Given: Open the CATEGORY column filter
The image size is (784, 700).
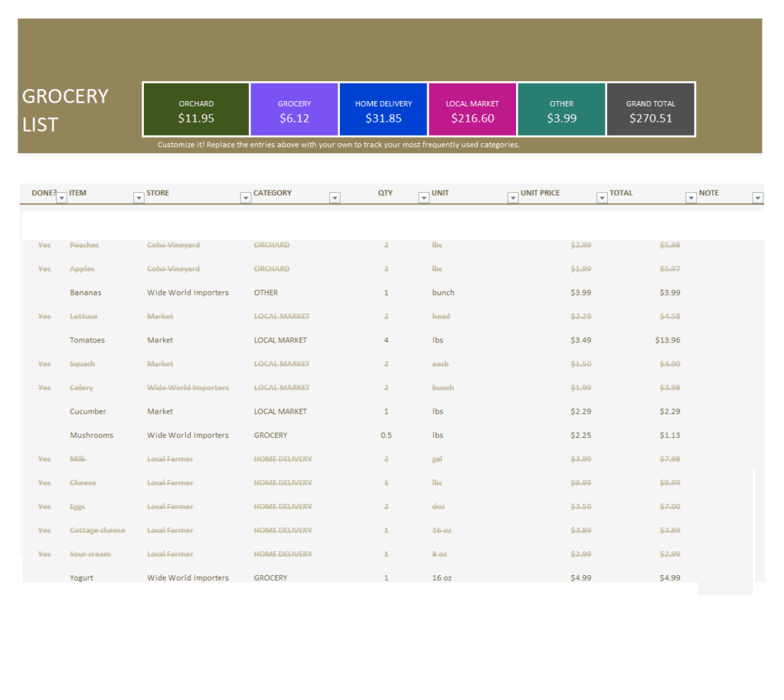Looking at the screenshot, I should (334, 198).
